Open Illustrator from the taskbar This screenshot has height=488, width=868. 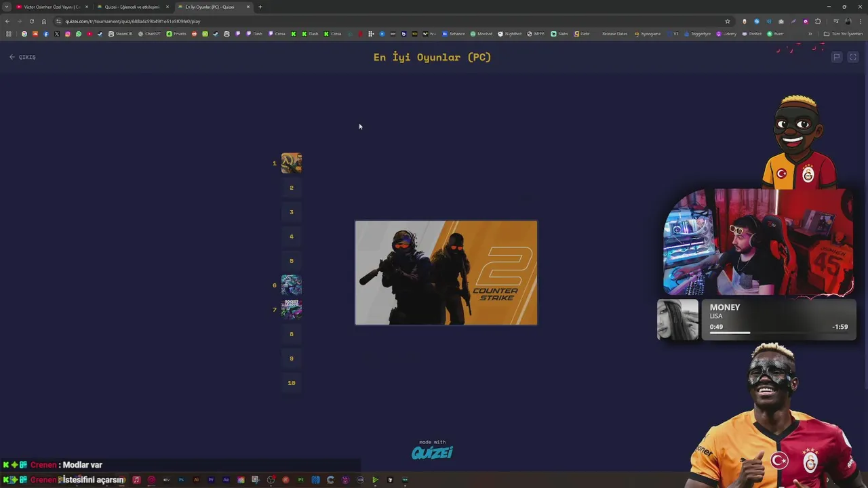tap(196, 480)
